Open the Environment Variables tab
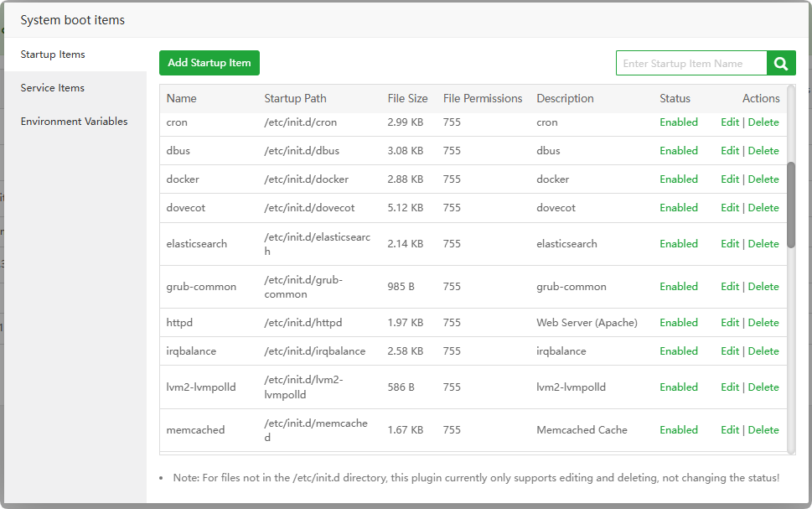 click(75, 122)
